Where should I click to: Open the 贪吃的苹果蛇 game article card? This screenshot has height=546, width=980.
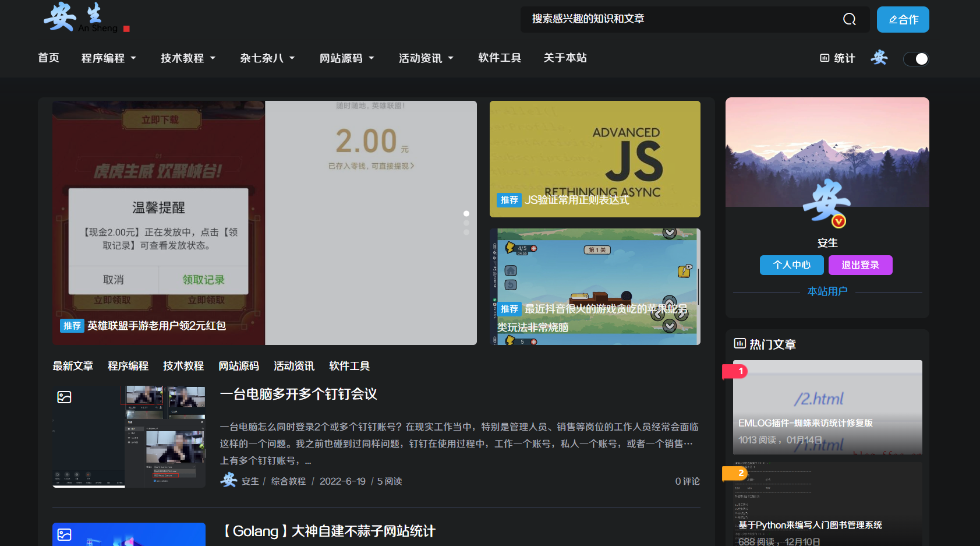pyautogui.click(x=595, y=287)
